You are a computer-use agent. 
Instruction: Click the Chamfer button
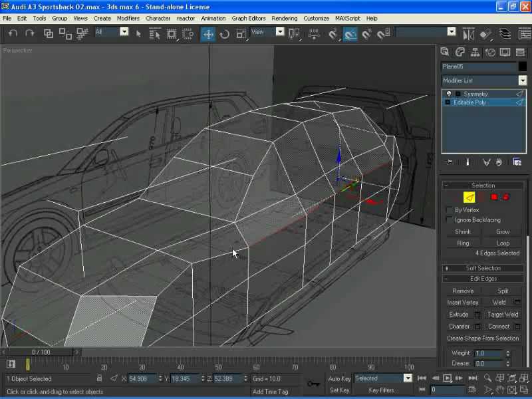pos(459,327)
